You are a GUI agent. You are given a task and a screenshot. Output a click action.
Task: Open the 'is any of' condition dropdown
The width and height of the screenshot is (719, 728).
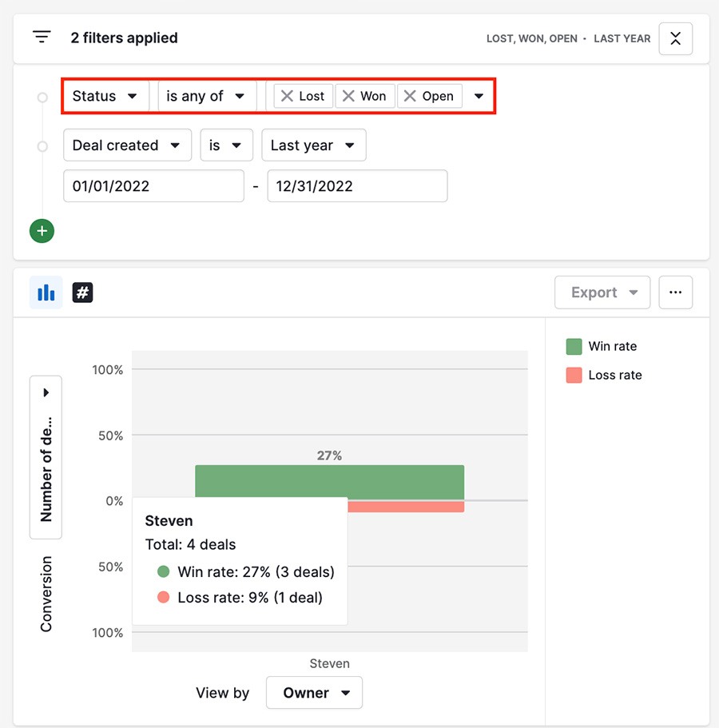point(206,96)
